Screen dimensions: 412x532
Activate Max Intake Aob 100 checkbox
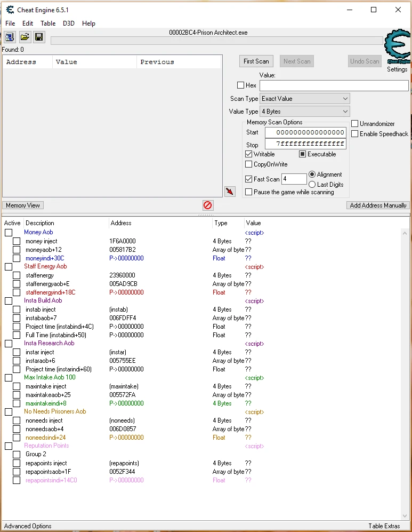coord(9,378)
